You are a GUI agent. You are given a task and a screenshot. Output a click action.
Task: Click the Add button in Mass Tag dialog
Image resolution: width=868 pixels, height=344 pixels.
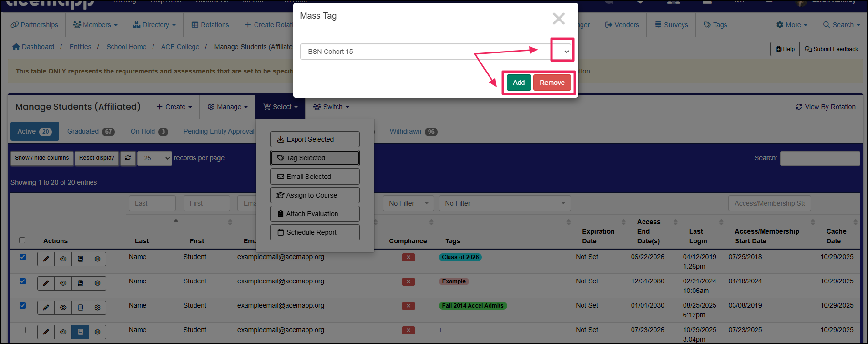click(519, 83)
